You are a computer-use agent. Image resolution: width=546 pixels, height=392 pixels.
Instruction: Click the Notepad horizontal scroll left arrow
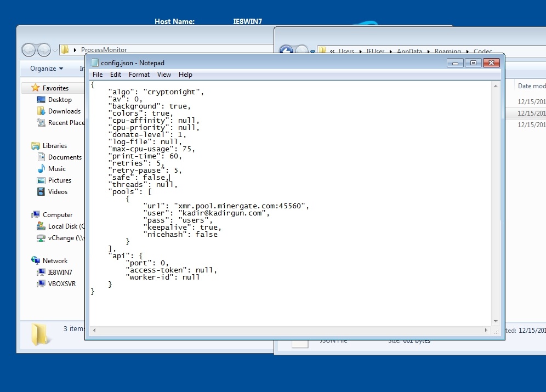tap(94, 330)
